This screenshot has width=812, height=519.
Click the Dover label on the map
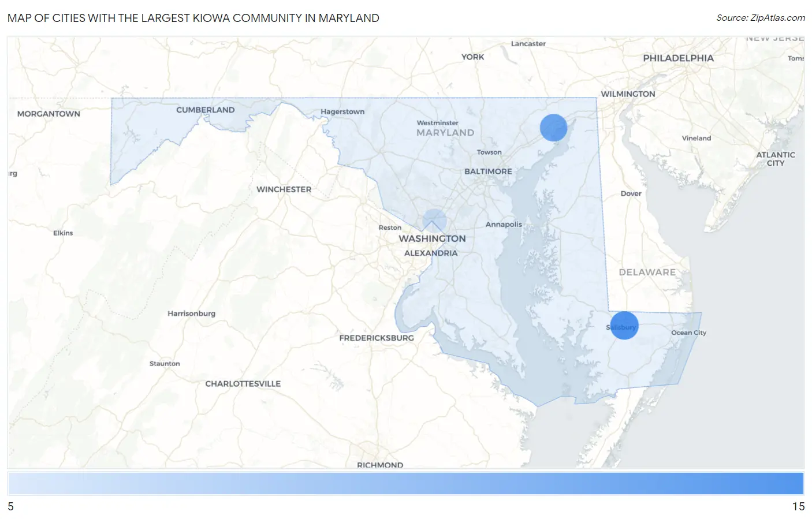click(x=631, y=193)
